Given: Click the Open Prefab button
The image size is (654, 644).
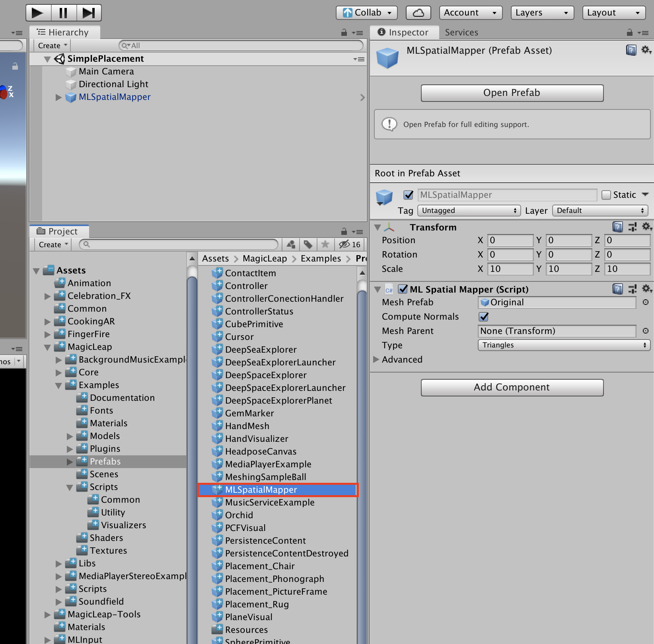Looking at the screenshot, I should pos(512,93).
